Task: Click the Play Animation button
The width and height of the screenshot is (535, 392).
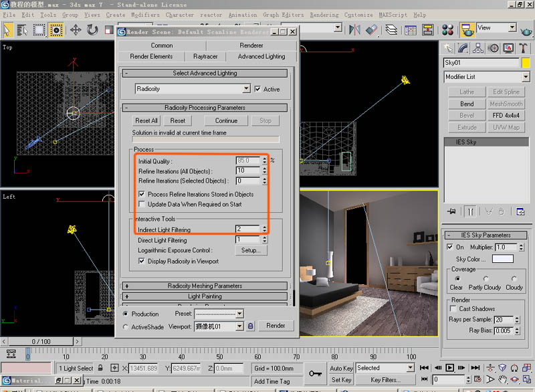Action: (449, 367)
